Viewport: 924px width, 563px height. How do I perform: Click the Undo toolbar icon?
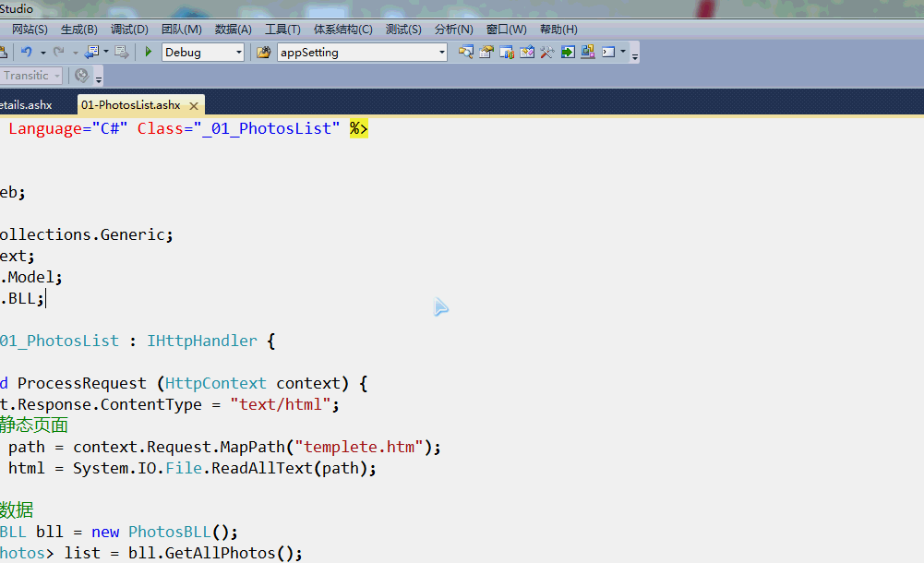coord(27,52)
